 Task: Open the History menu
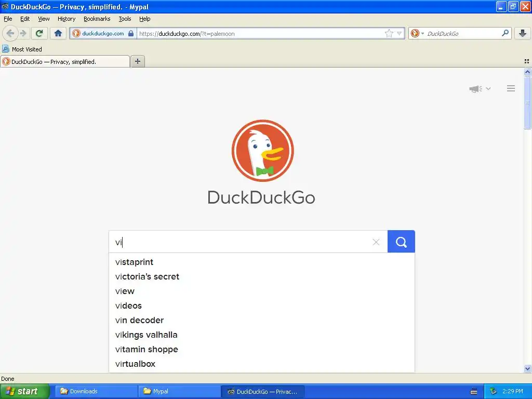(66, 19)
